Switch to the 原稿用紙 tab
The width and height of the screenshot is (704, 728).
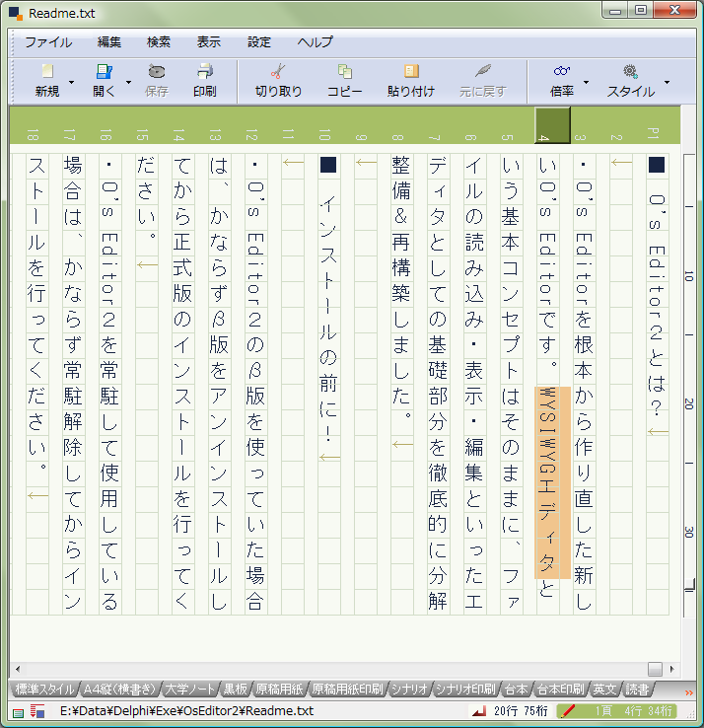coord(279,690)
